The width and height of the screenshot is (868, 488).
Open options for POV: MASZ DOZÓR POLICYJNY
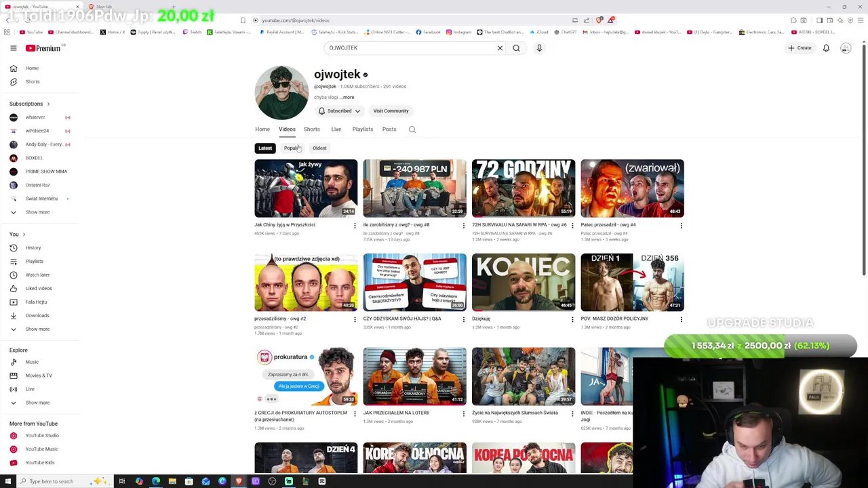681,319
